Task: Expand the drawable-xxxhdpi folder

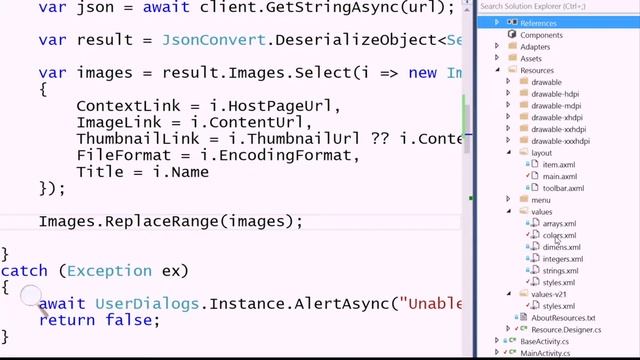Action: click(508, 140)
